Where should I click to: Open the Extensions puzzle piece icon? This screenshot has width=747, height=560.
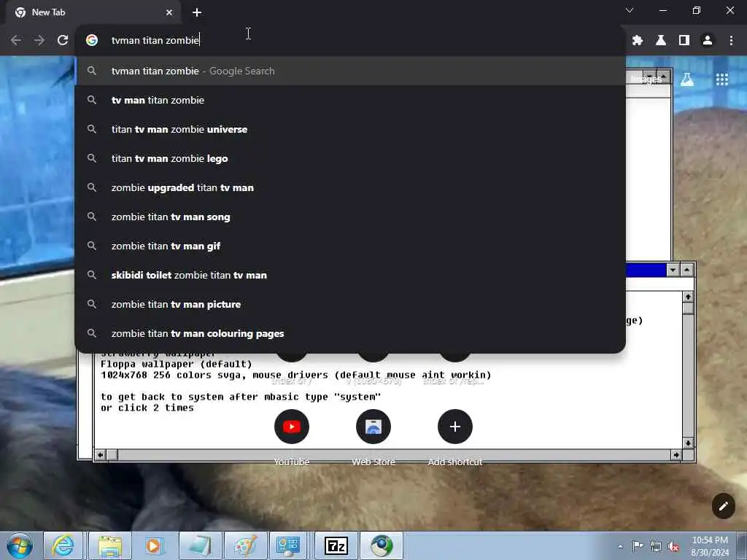coord(638,41)
